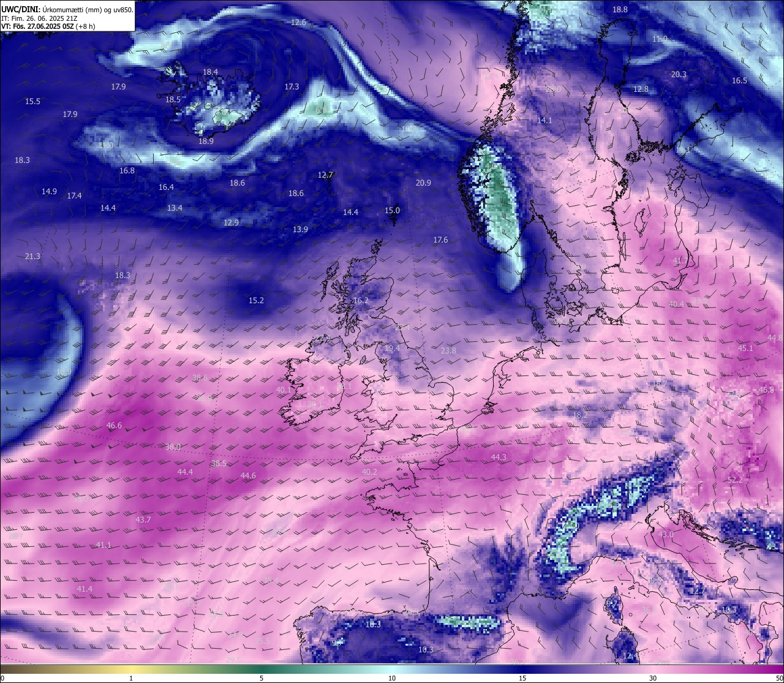Click the 1 tick on the color scale

point(131,678)
